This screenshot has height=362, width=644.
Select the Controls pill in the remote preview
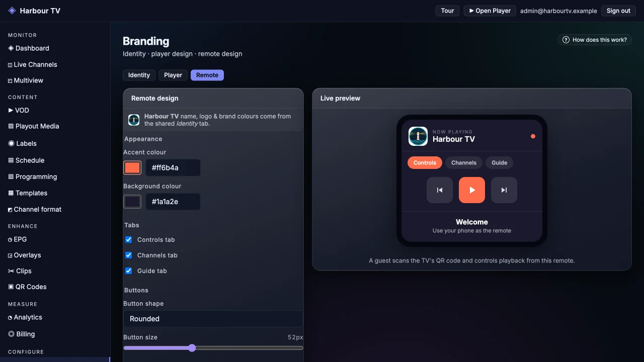425,163
